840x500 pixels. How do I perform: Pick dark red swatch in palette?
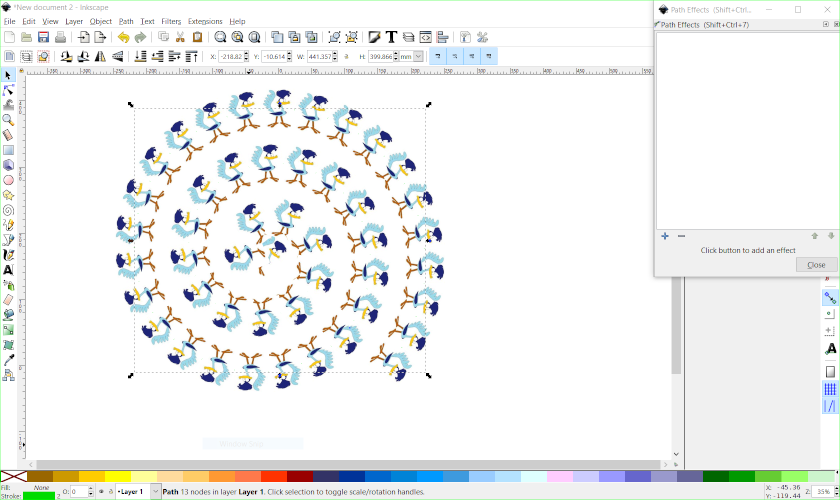point(300,476)
